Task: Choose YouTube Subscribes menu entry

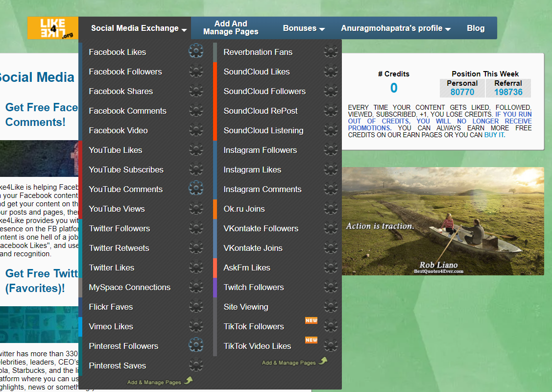Action: pyautogui.click(x=126, y=170)
